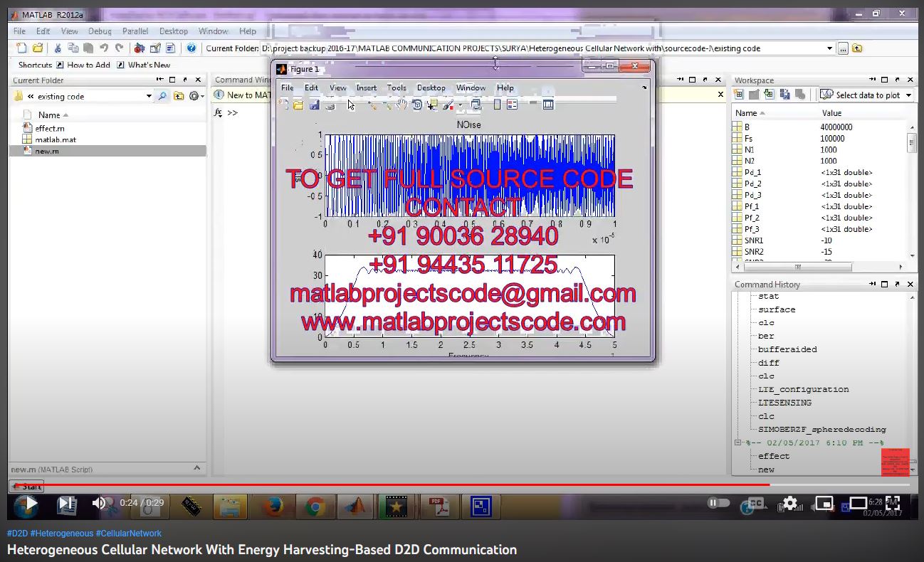Click the Link Plot icon in Figure 1 toolbar

(476, 105)
